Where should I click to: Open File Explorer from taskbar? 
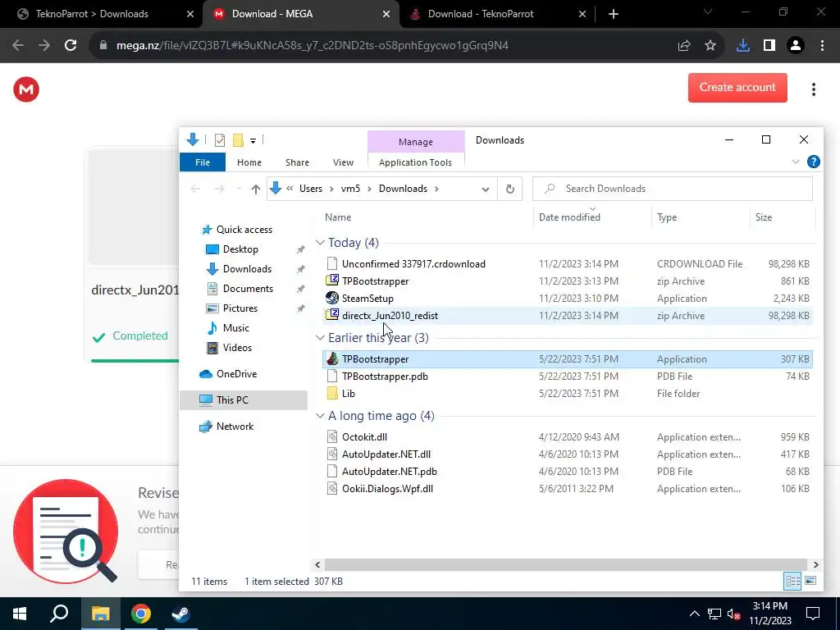click(x=100, y=614)
